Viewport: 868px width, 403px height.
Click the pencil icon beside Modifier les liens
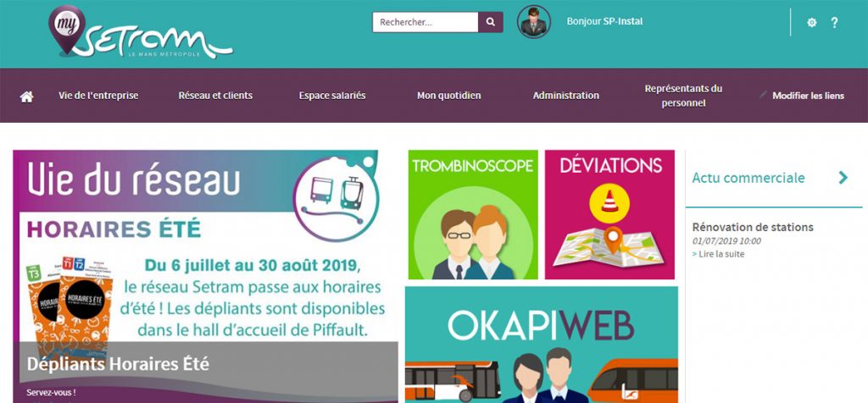click(x=764, y=95)
